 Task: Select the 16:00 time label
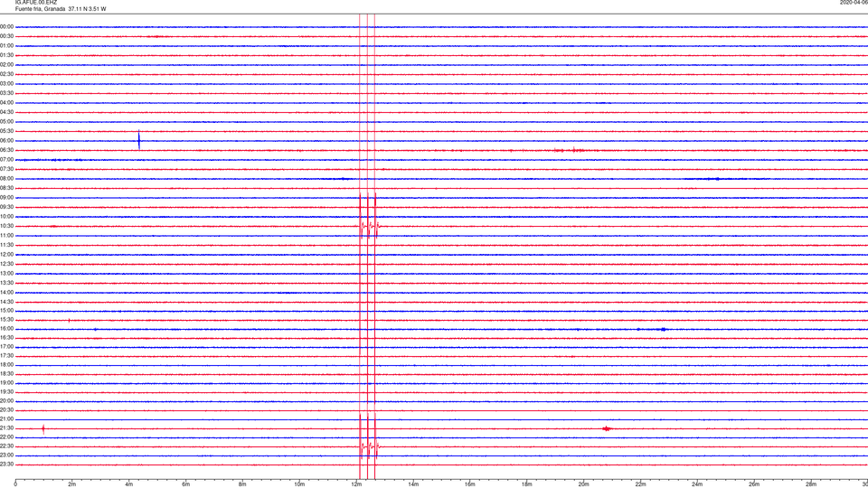6,329
